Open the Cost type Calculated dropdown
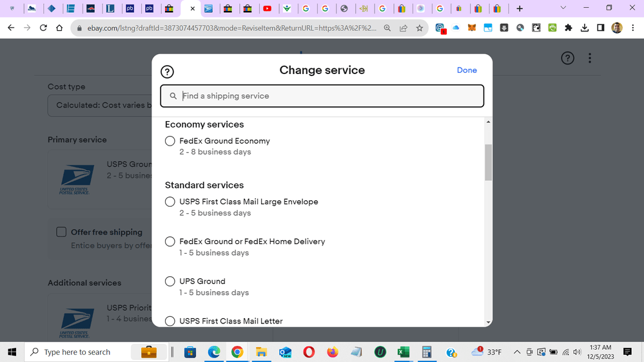644x362 pixels. point(100,106)
